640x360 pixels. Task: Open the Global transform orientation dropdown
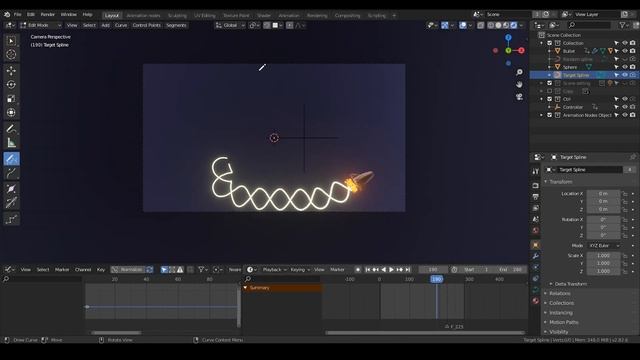point(230,25)
